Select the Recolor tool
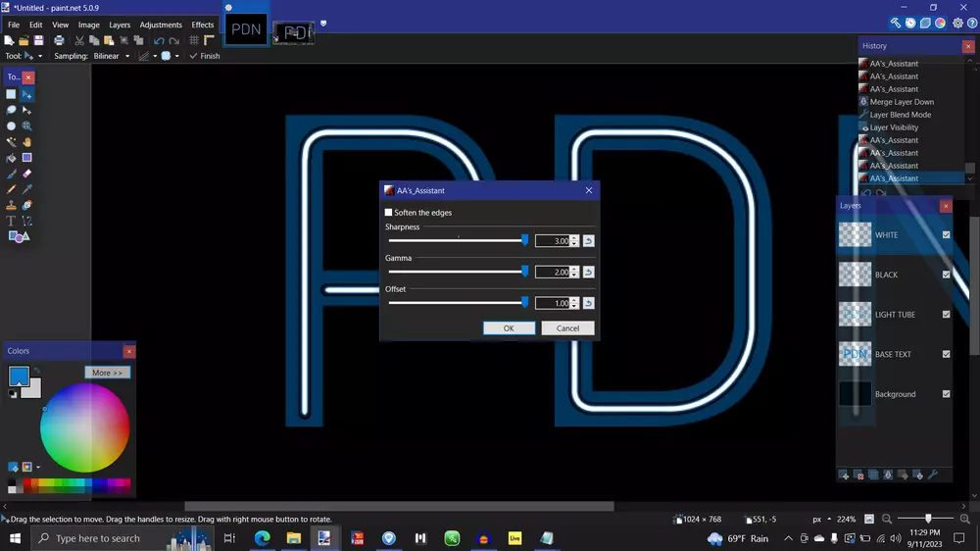980x551 pixels. 26,205
